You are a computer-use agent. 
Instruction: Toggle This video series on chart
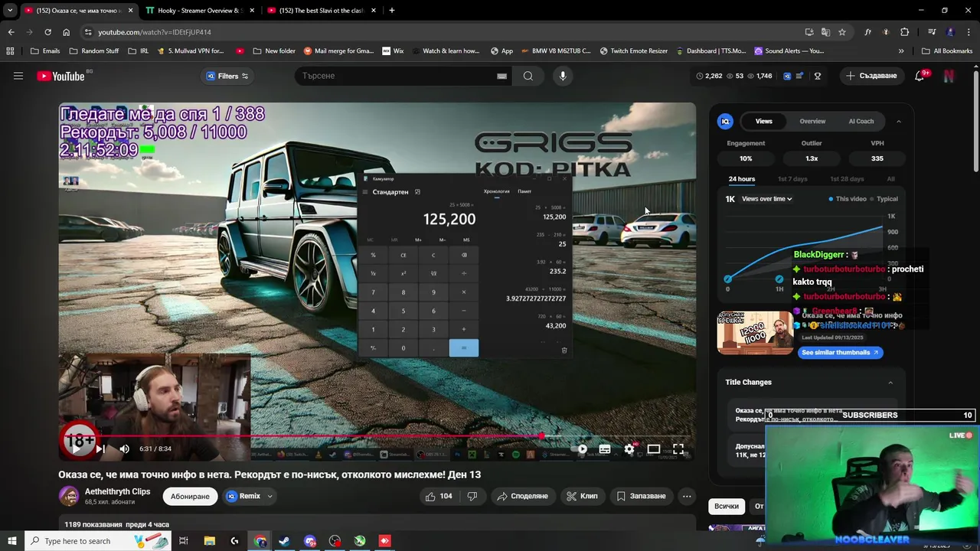click(848, 199)
